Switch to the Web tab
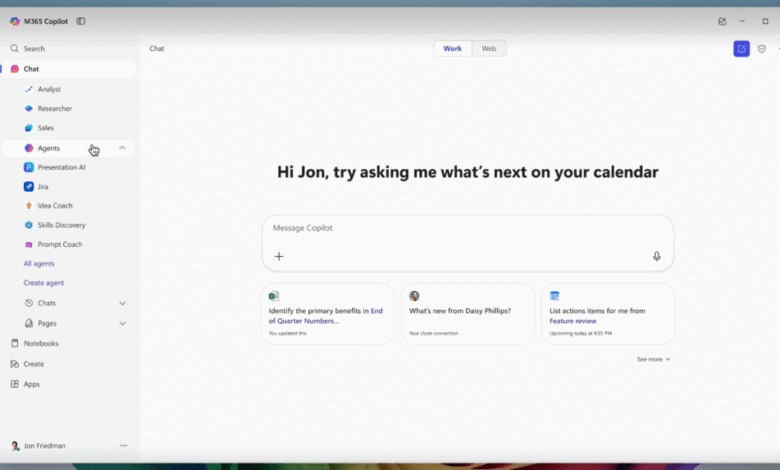The image size is (780, 470). pos(488,48)
